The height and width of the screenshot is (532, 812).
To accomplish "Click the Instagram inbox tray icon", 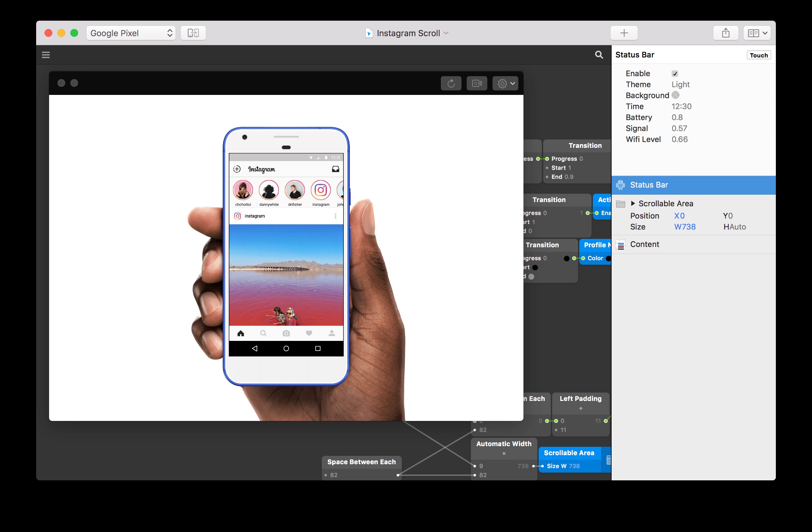I will tap(335, 169).
